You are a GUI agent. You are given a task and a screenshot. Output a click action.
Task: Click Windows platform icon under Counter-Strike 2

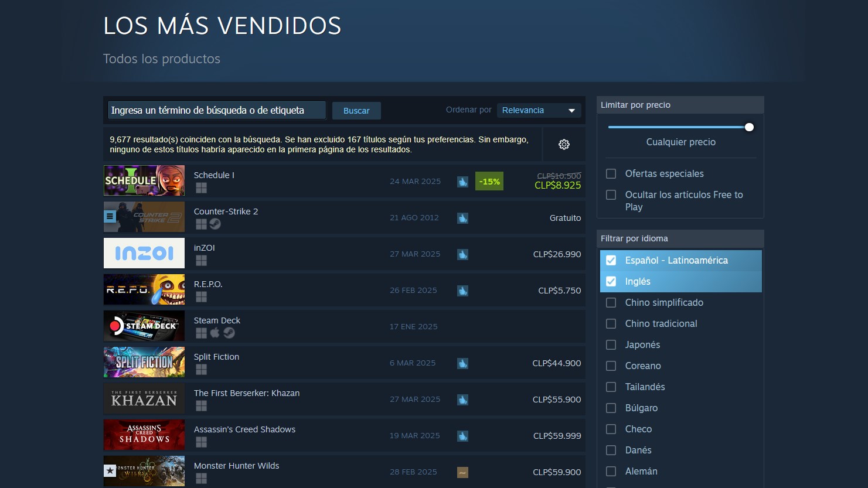pos(201,224)
